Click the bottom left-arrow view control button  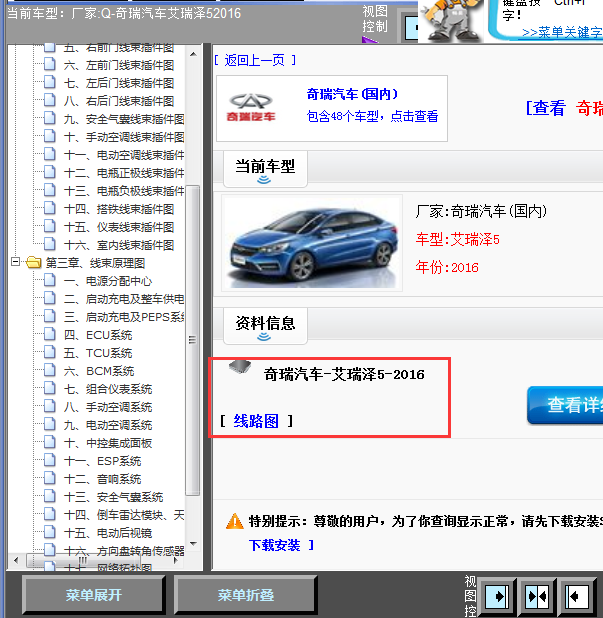point(576,597)
